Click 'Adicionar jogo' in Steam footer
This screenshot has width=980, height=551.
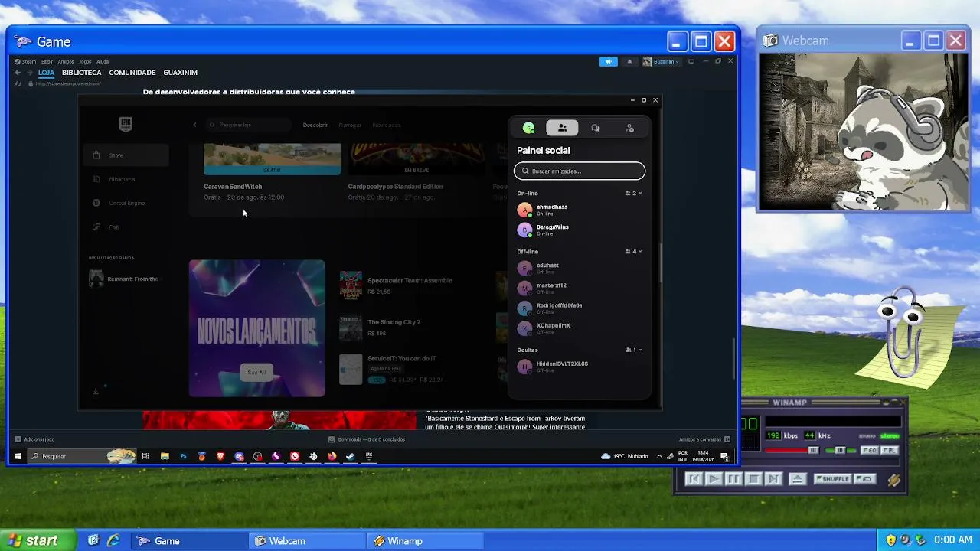[35, 439]
